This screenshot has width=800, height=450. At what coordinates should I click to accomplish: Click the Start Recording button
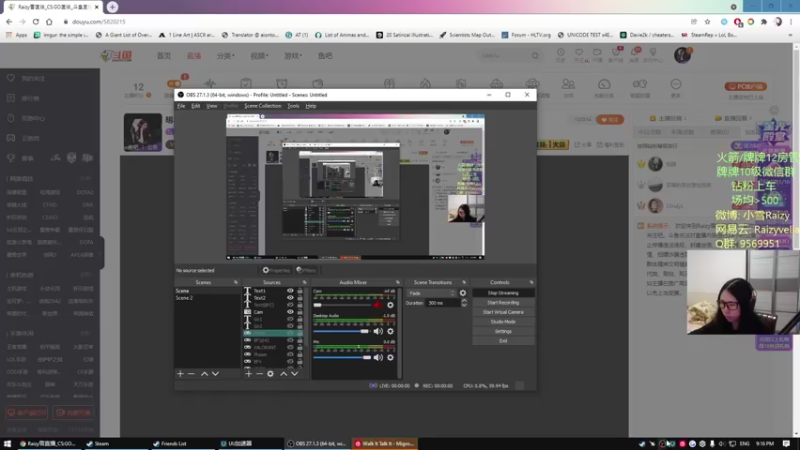503,303
